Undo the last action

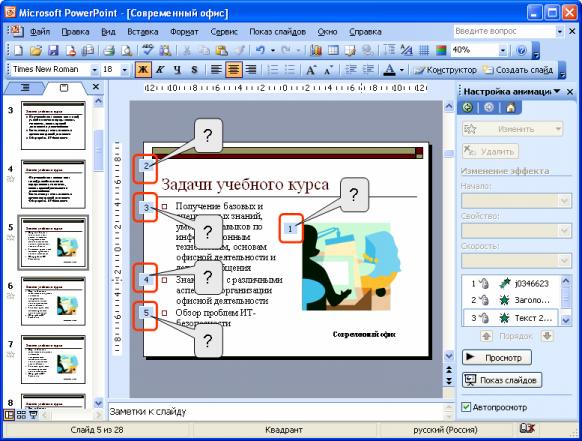point(260,50)
